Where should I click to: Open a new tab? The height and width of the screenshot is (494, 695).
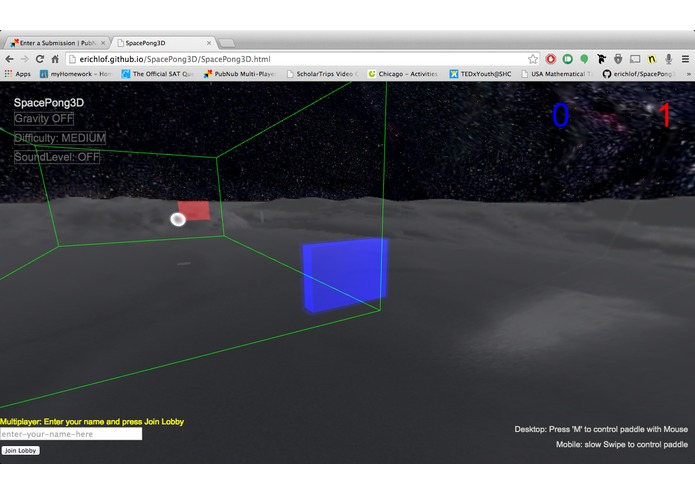tap(227, 43)
